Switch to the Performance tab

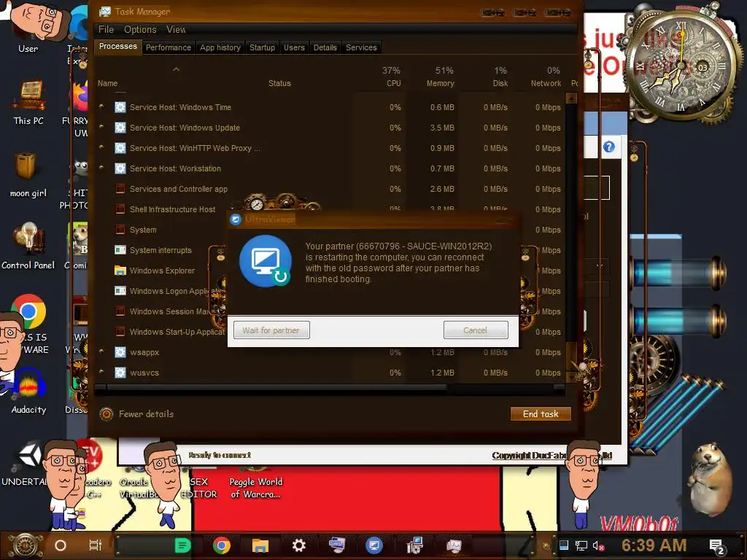tap(169, 47)
